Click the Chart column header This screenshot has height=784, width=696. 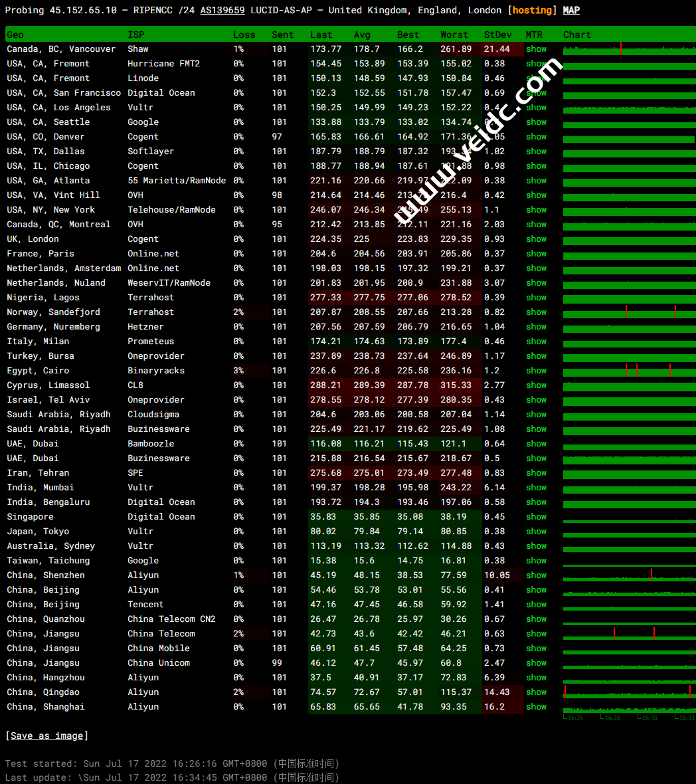click(x=577, y=35)
